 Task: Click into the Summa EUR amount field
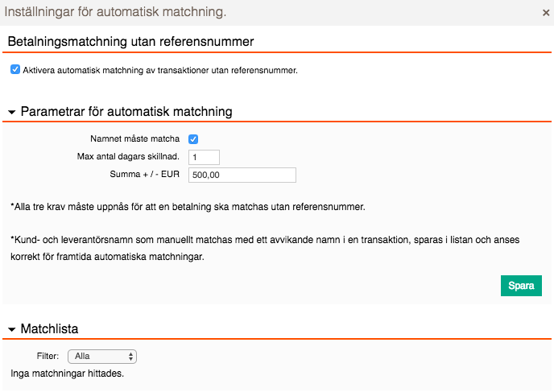coord(242,175)
